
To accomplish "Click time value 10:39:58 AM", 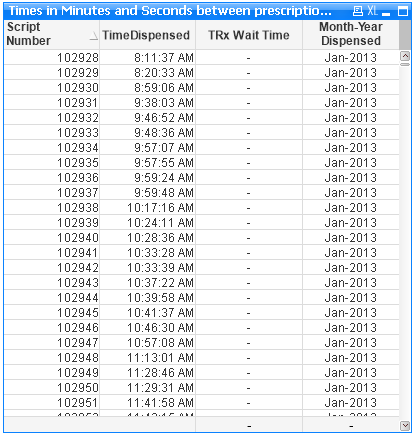I will point(161,298).
